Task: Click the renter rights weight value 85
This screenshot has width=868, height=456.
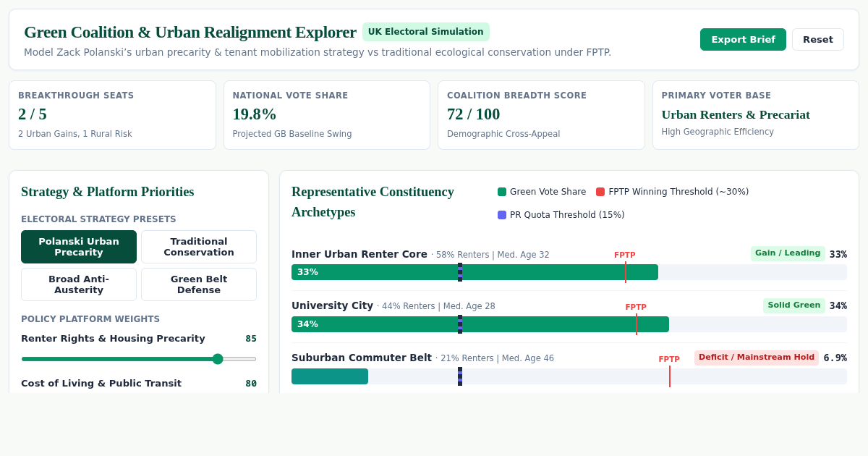Action: tap(251, 339)
